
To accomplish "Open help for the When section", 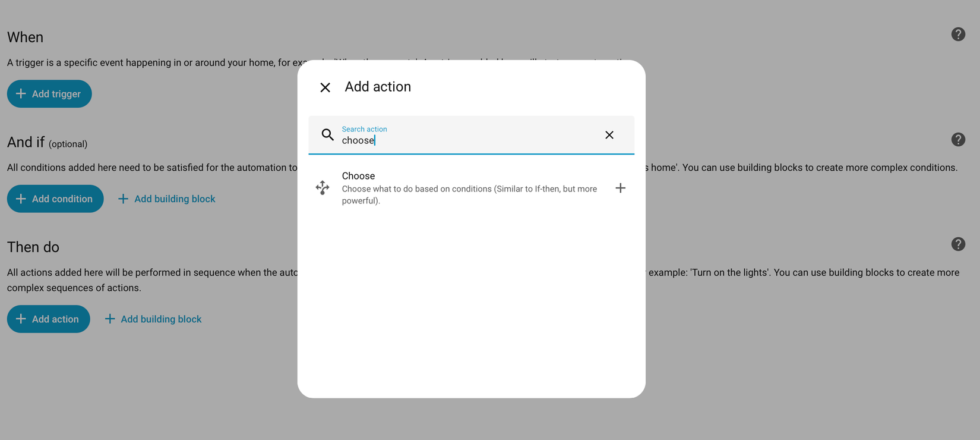I will click(x=958, y=34).
